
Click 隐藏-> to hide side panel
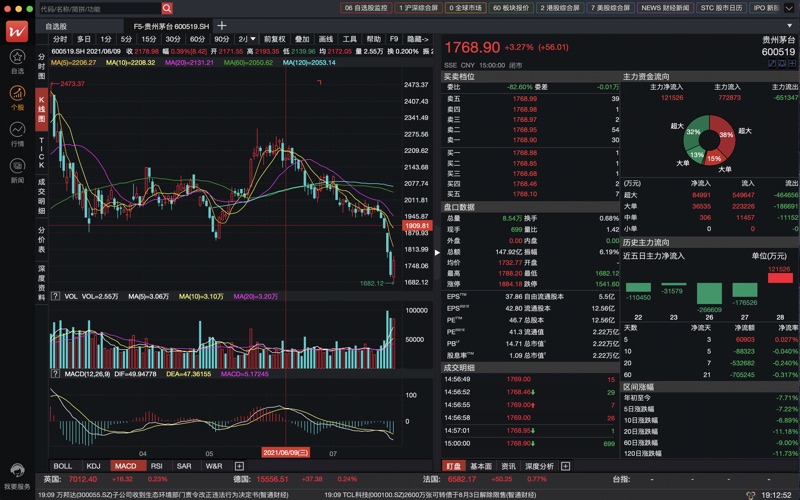[417, 39]
